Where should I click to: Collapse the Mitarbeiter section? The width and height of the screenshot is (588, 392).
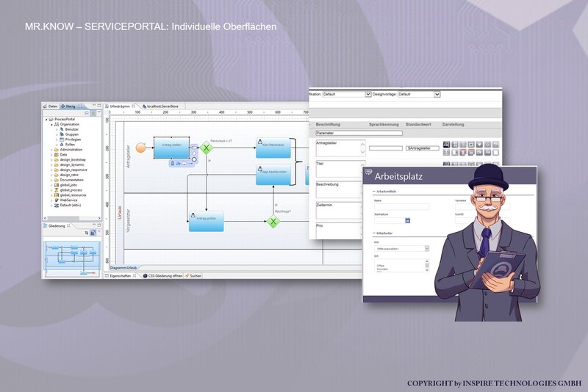[374, 233]
